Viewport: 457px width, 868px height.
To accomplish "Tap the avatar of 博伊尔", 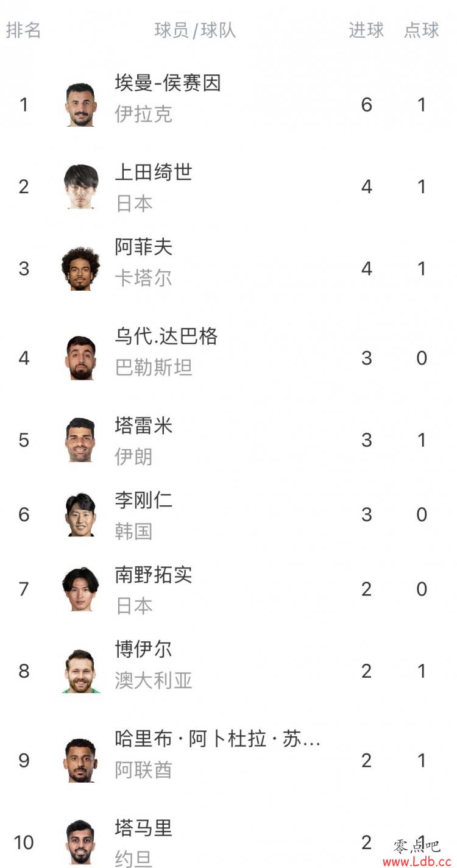I will click(x=80, y=671).
